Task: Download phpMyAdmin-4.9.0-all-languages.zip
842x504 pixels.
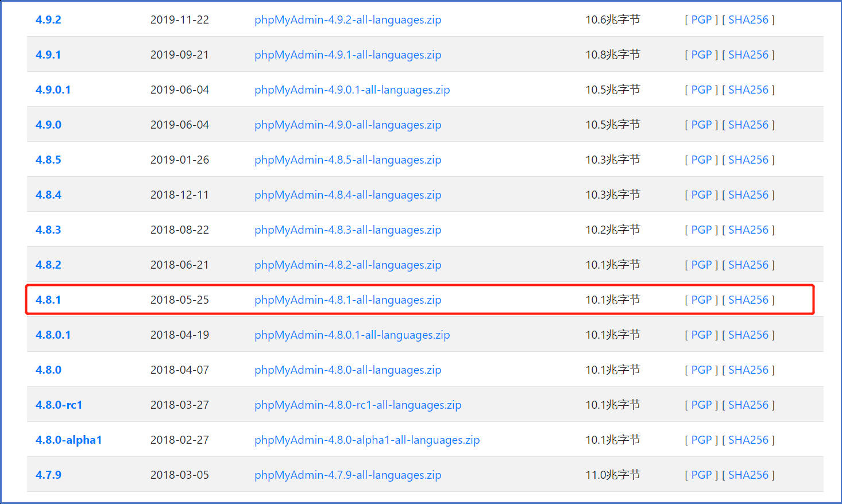Action: [347, 125]
